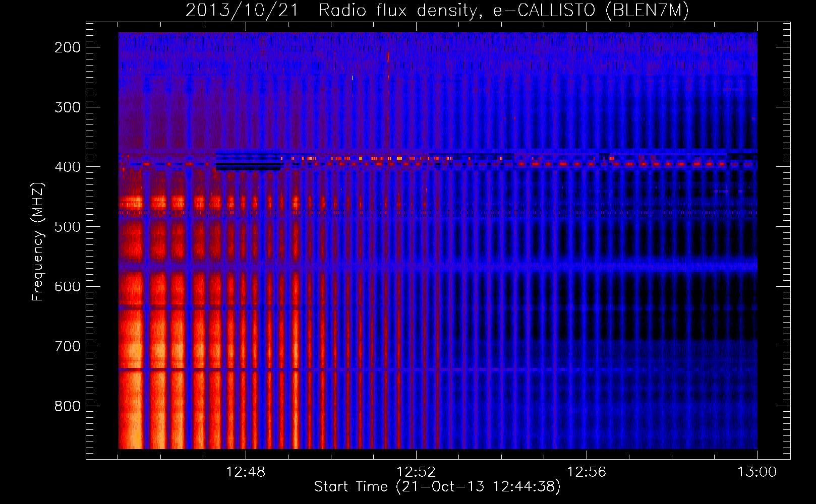The width and height of the screenshot is (816, 504).
Task: Click the 300 frequency tick label
Action: pos(68,107)
